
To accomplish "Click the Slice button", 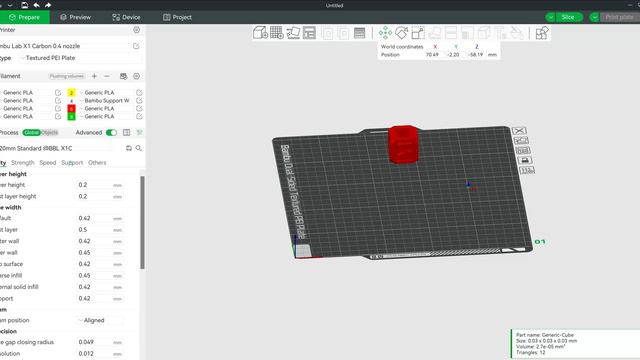I will [569, 17].
